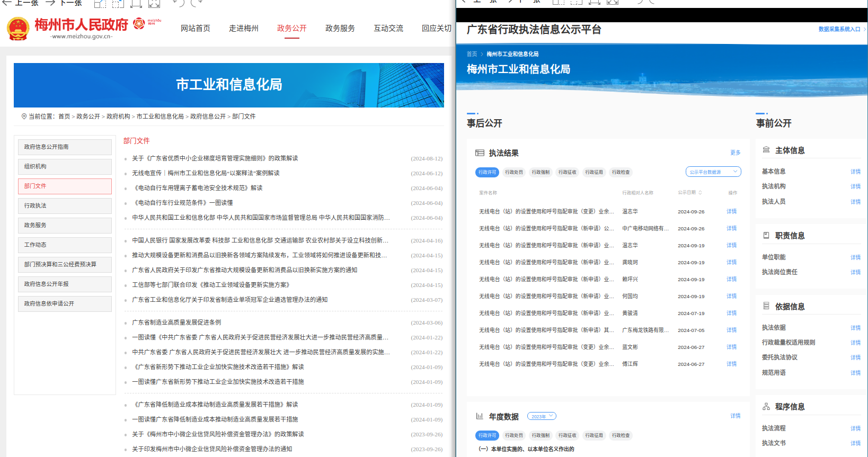Select 行政检查 tab under 年度数据
The image size is (868, 457).
pos(621,435)
